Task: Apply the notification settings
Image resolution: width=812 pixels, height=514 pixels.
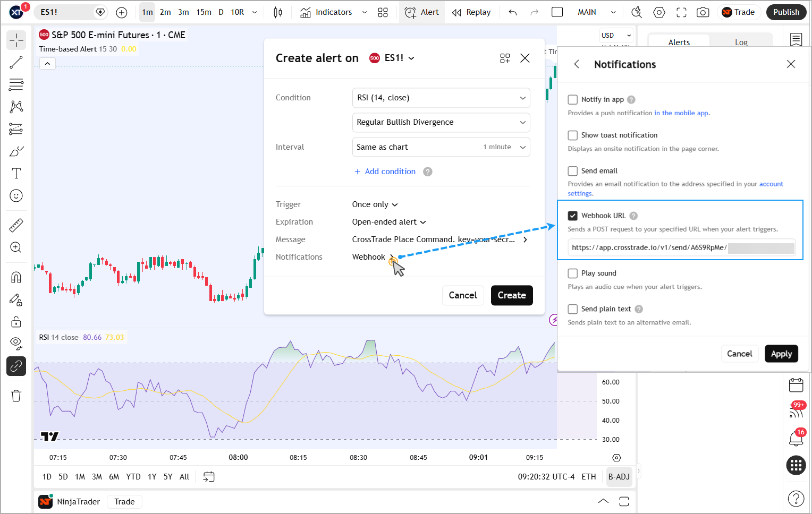Action: (x=781, y=354)
